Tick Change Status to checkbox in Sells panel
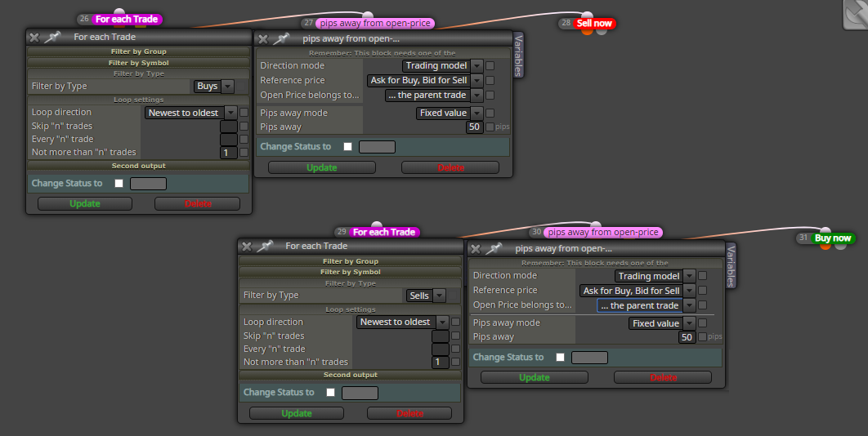 [330, 392]
